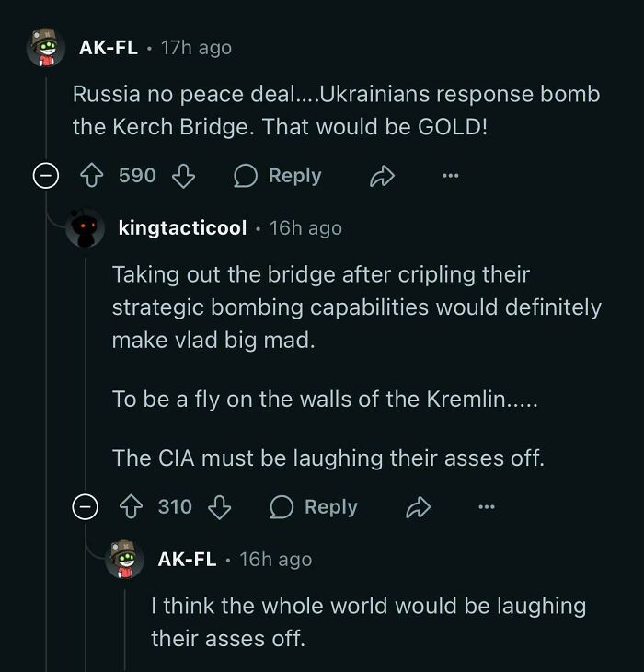Image resolution: width=644 pixels, height=672 pixels.
Task: Open more options on 590-point comment
Action: point(449,176)
